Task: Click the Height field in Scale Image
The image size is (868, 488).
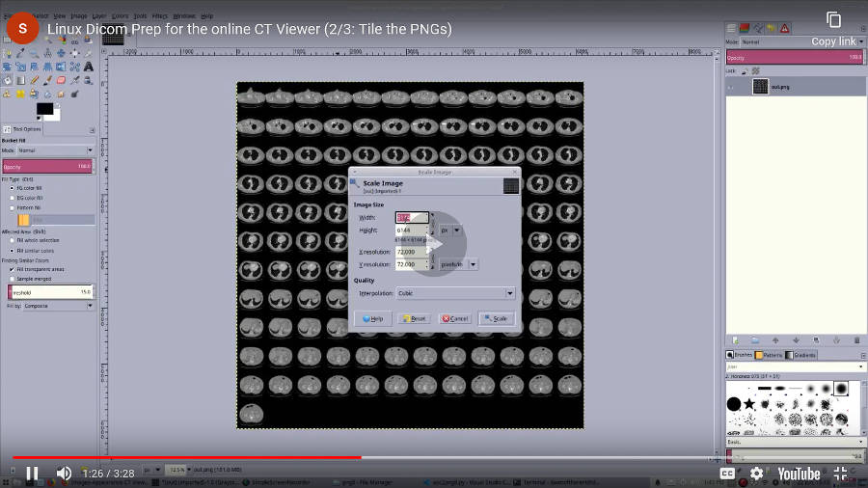Action: click(x=412, y=230)
